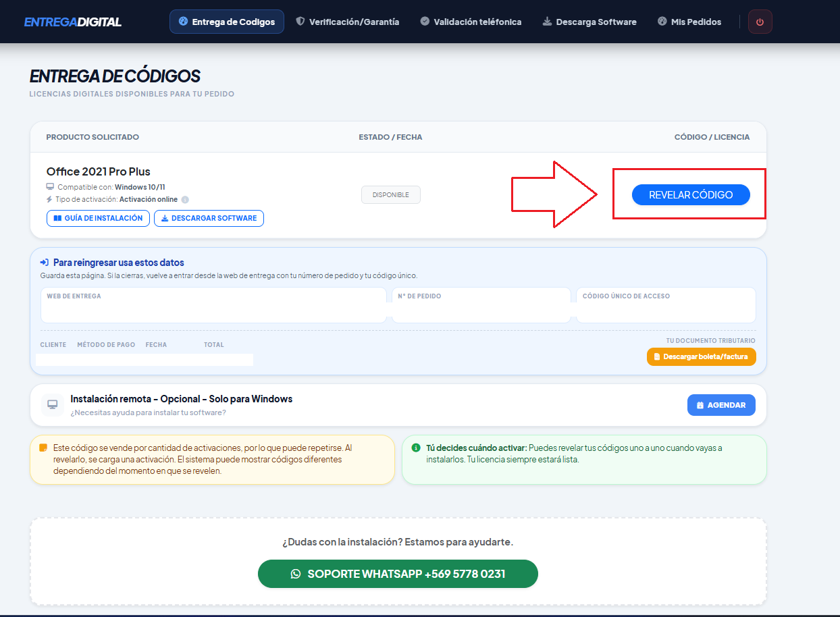Click the ENTREGA DE CÓDIGOS heading

[x=115, y=76]
